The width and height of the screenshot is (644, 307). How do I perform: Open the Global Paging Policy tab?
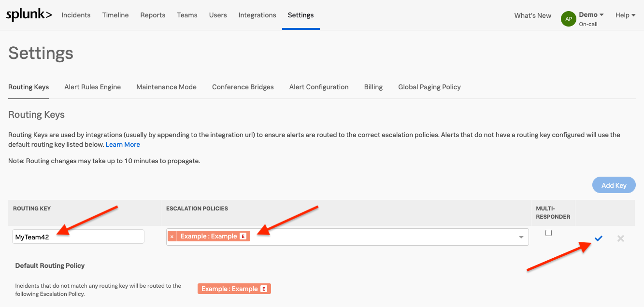[x=429, y=87]
